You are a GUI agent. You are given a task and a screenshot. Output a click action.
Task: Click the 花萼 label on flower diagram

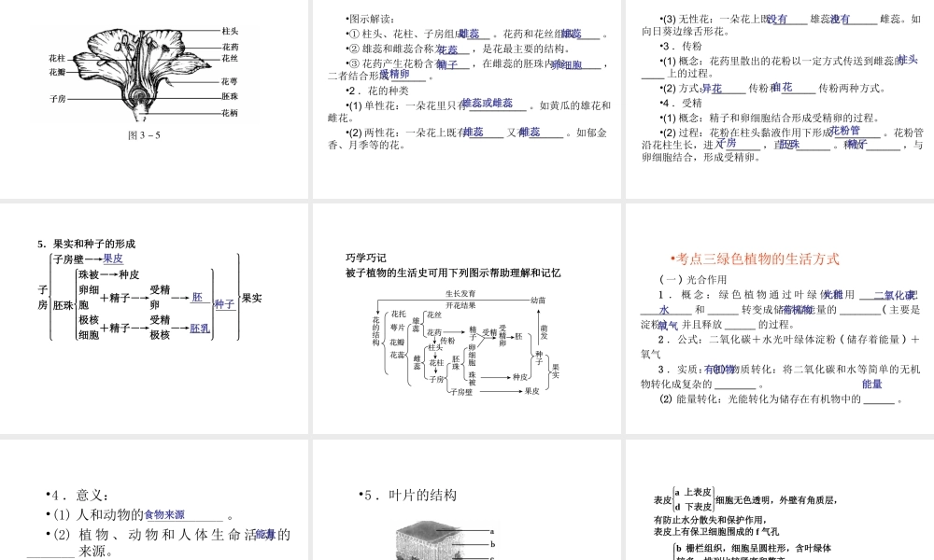pyautogui.click(x=230, y=81)
